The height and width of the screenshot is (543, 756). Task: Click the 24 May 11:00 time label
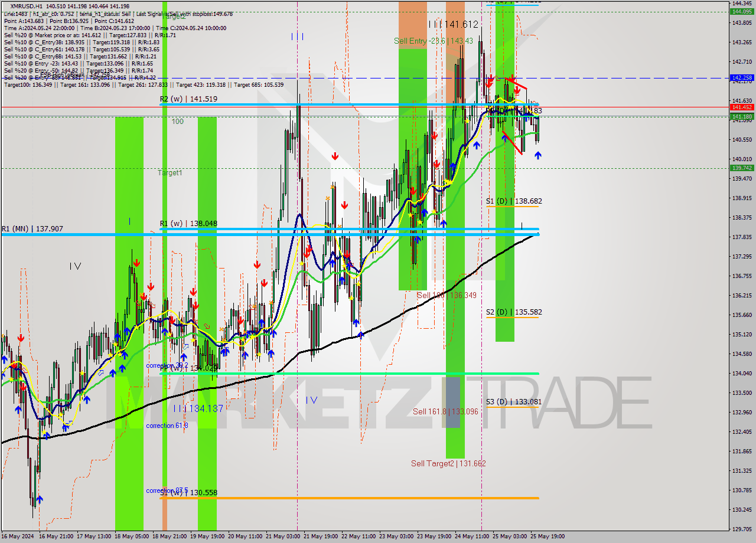(472, 537)
